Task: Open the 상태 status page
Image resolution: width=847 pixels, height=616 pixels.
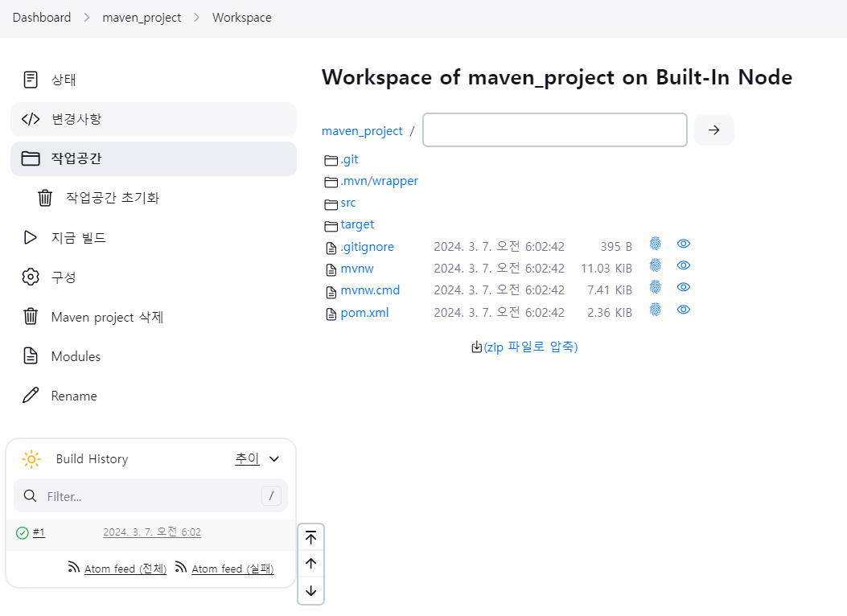Action: click(x=154, y=80)
